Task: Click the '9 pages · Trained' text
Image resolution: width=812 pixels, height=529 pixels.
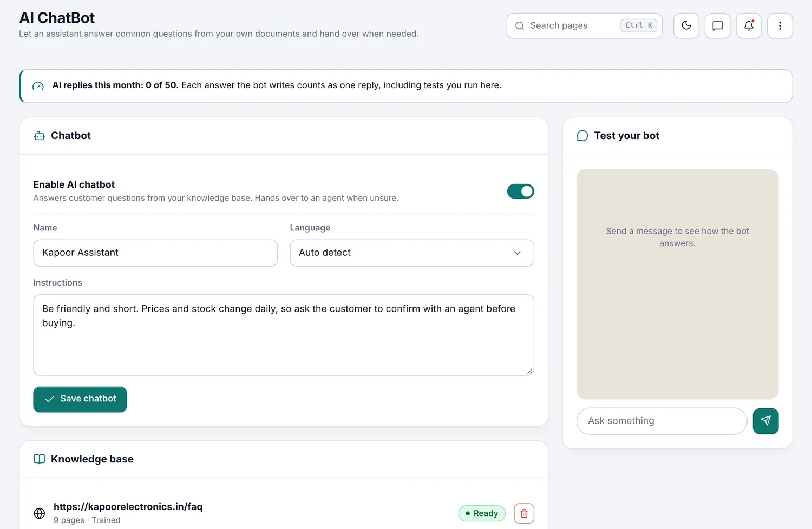Action: (87, 520)
